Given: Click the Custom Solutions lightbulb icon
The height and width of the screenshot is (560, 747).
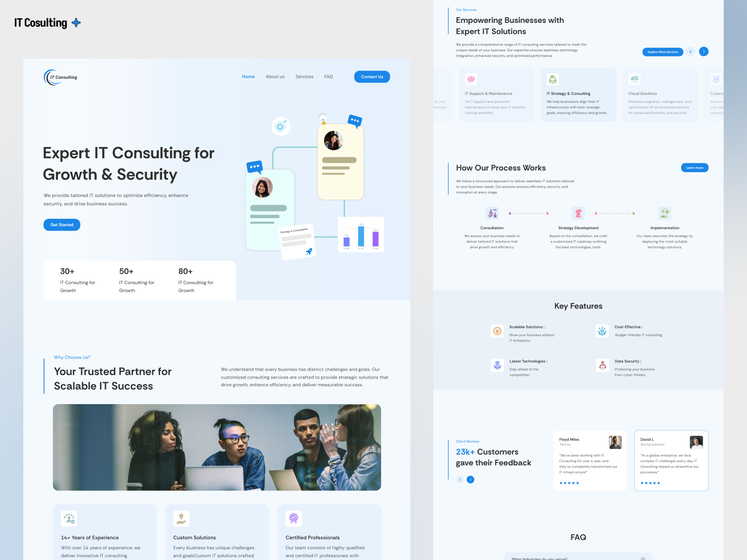Looking at the screenshot, I should click(181, 518).
